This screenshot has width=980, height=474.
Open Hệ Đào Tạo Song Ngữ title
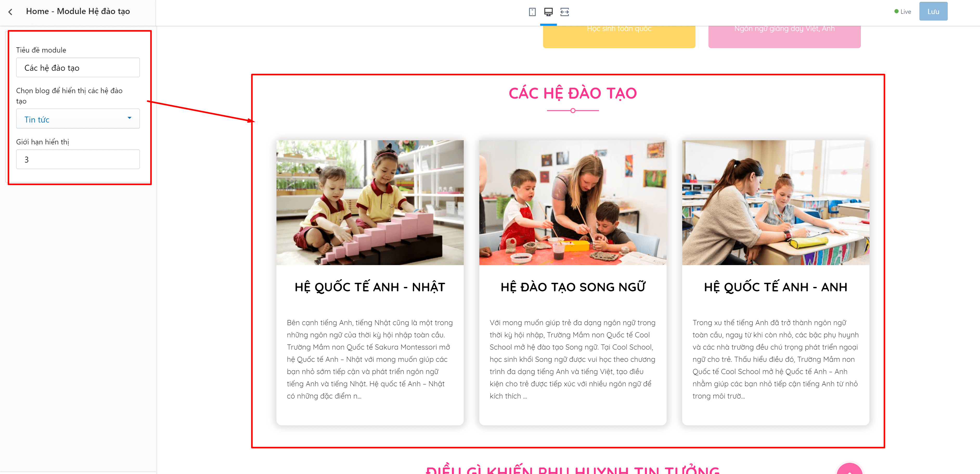[x=572, y=287]
